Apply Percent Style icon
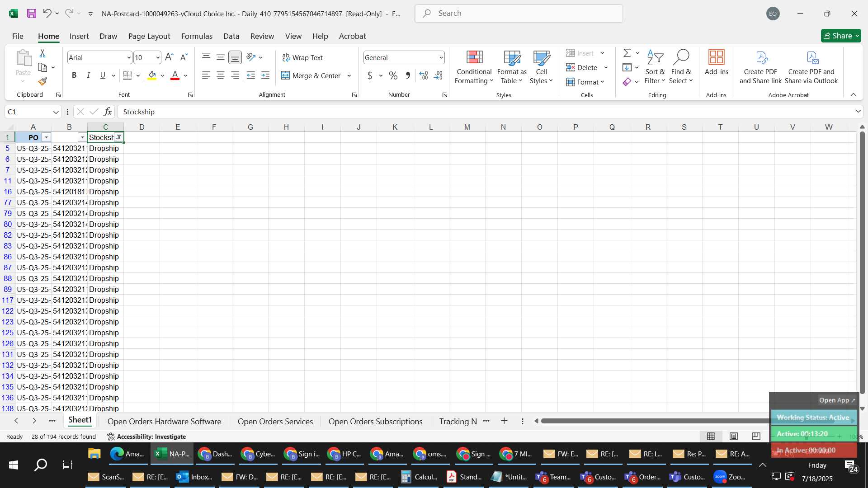The width and height of the screenshot is (868, 488). pos(393,75)
